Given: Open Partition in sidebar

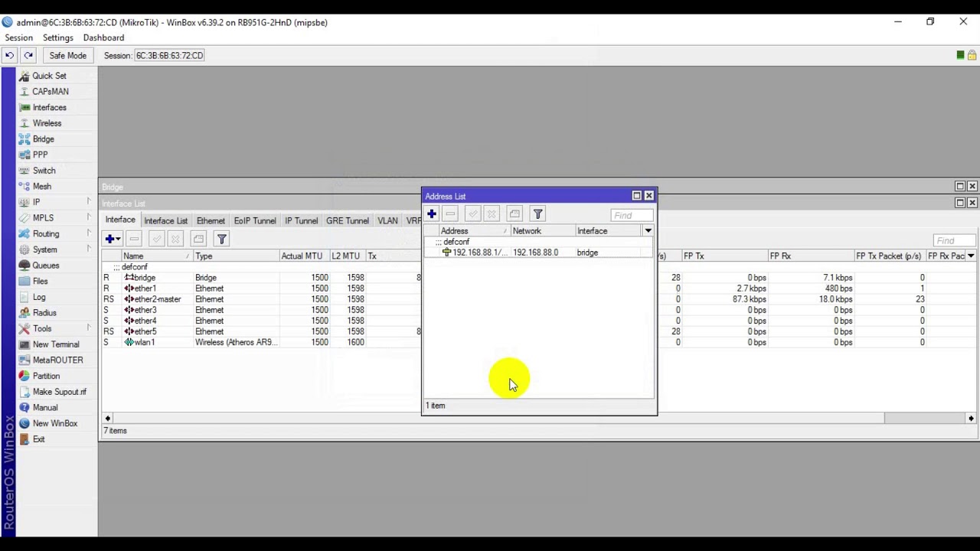Looking at the screenshot, I should pos(46,377).
